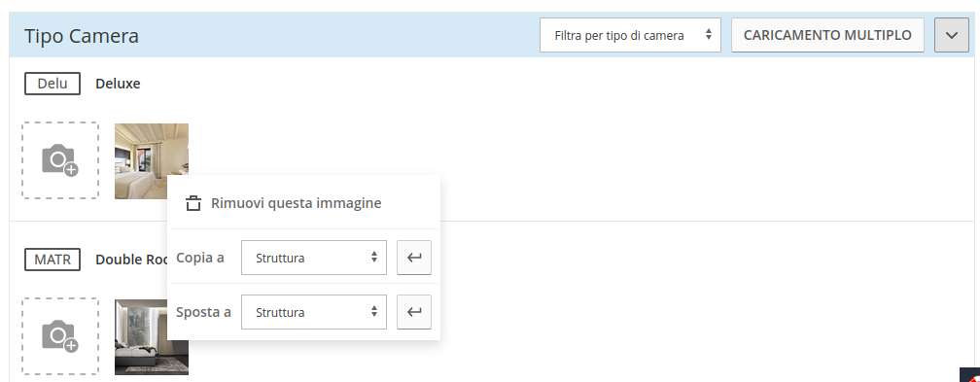Viewport: 980px width, 382px height.
Task: Click the camera add-photo icon for Double Room
Action: [x=60, y=336]
